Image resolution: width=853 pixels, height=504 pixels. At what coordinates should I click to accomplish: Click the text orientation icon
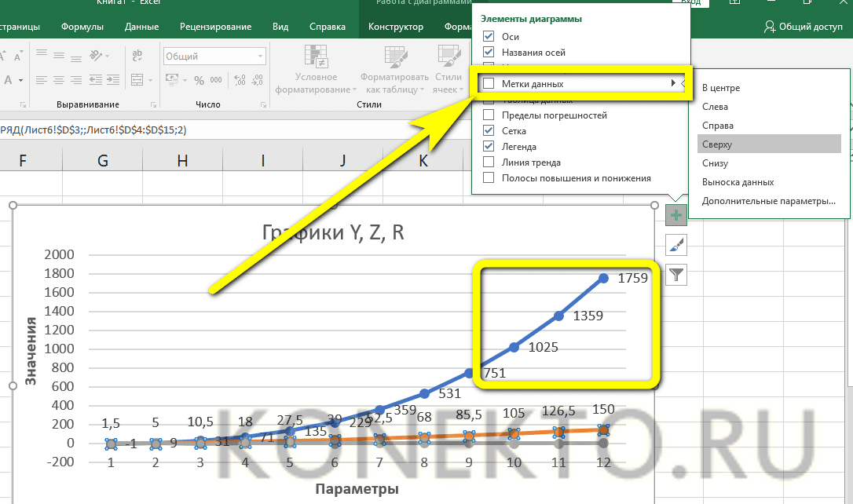(95, 56)
